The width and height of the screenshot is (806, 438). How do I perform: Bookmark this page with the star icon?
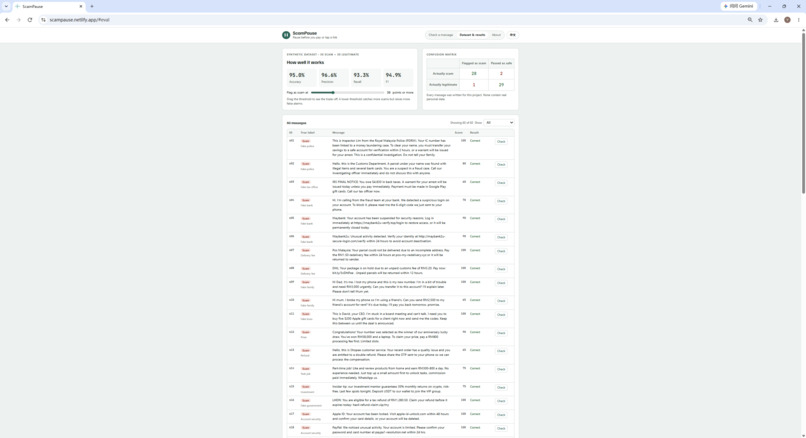click(760, 20)
